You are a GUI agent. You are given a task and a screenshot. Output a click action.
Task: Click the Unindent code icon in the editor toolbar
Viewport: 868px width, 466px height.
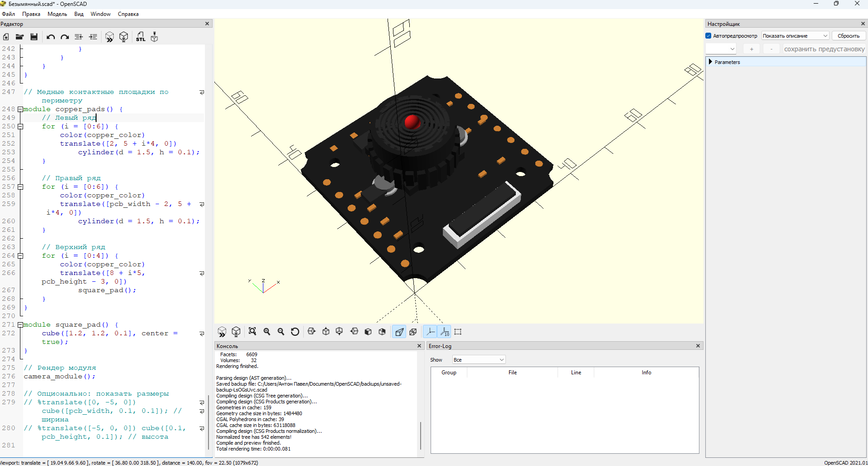pos(79,37)
